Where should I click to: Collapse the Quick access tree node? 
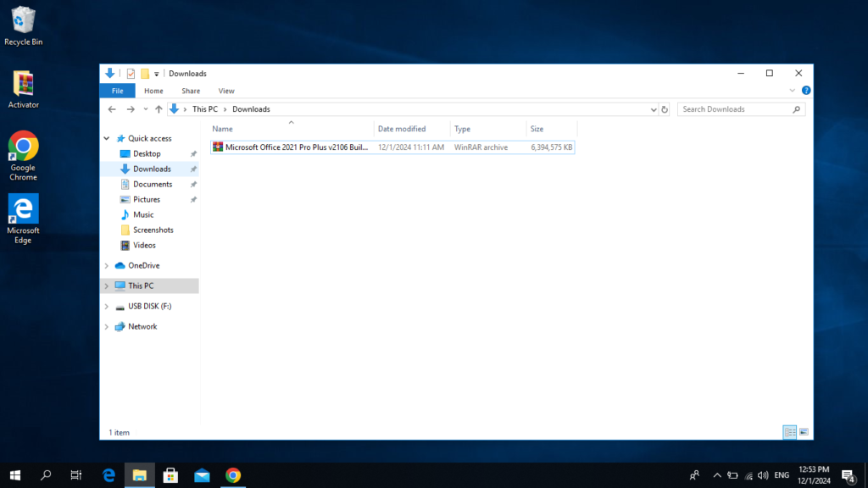(107, 138)
